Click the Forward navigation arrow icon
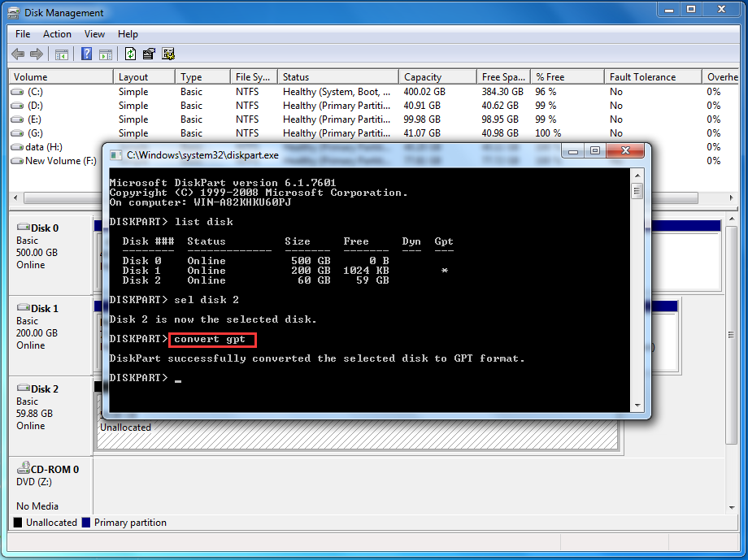The width and height of the screenshot is (748, 560). 37,54
